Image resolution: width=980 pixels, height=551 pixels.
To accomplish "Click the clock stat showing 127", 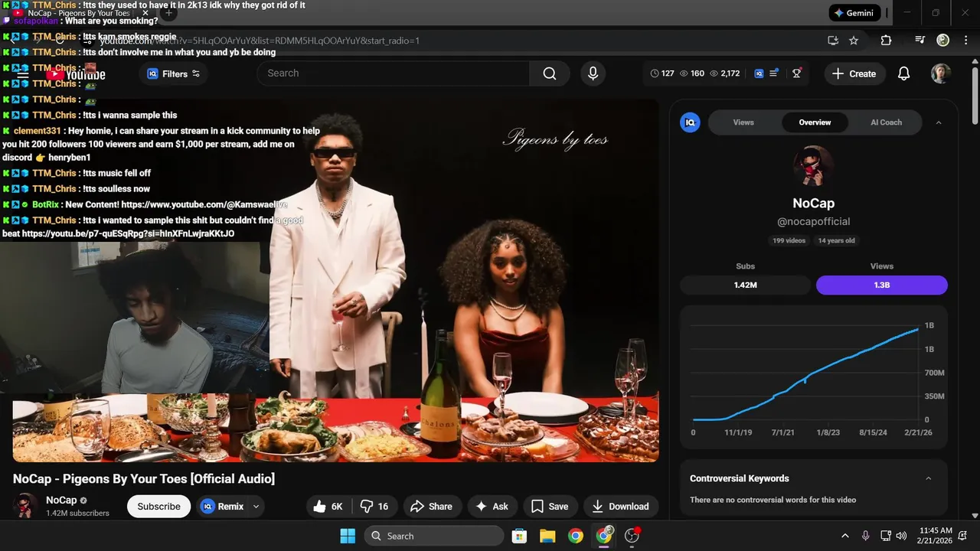I will click(x=662, y=73).
